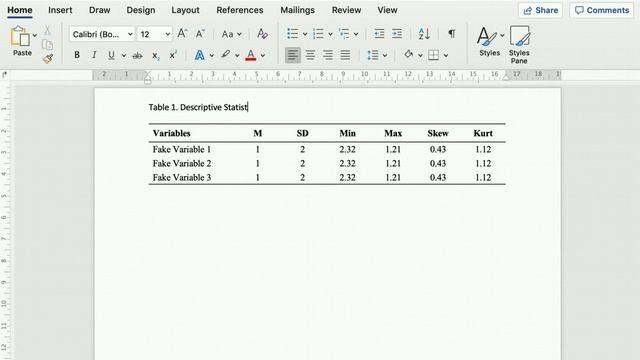The image size is (640, 360).
Task: Justify the paragraph text
Action: click(x=345, y=55)
